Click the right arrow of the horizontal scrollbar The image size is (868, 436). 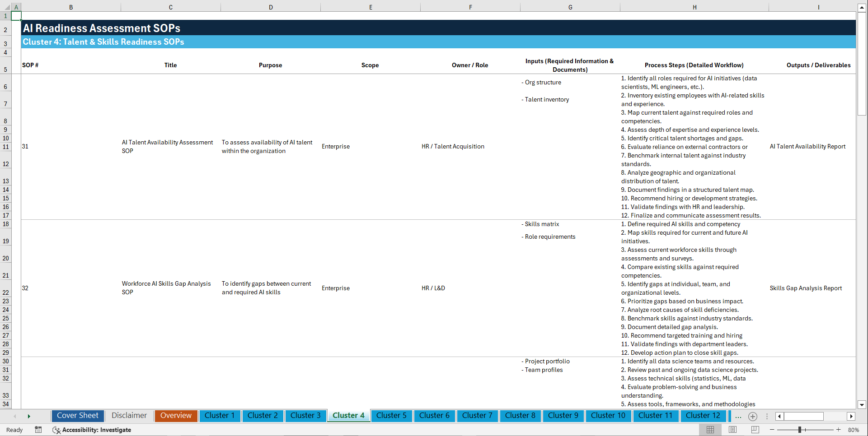[852, 416]
